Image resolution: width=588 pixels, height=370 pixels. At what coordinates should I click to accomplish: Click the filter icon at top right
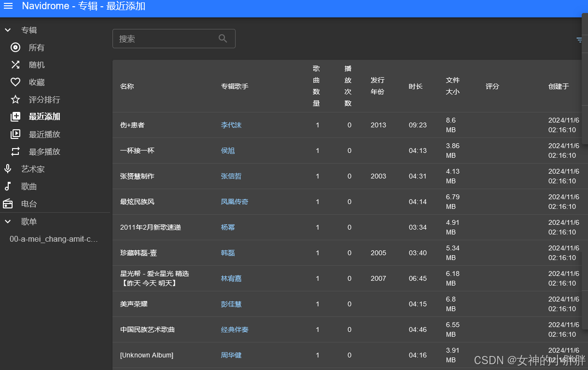click(x=579, y=40)
